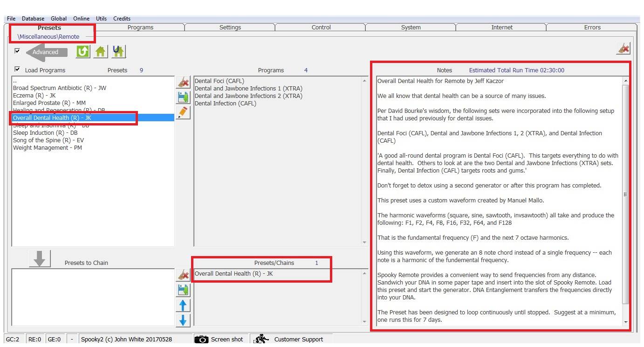Open the Credits menu

point(122,19)
